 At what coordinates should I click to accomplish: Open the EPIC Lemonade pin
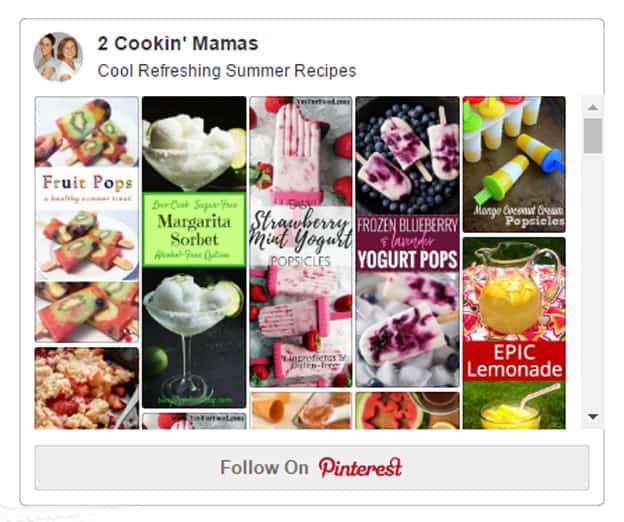(x=514, y=333)
